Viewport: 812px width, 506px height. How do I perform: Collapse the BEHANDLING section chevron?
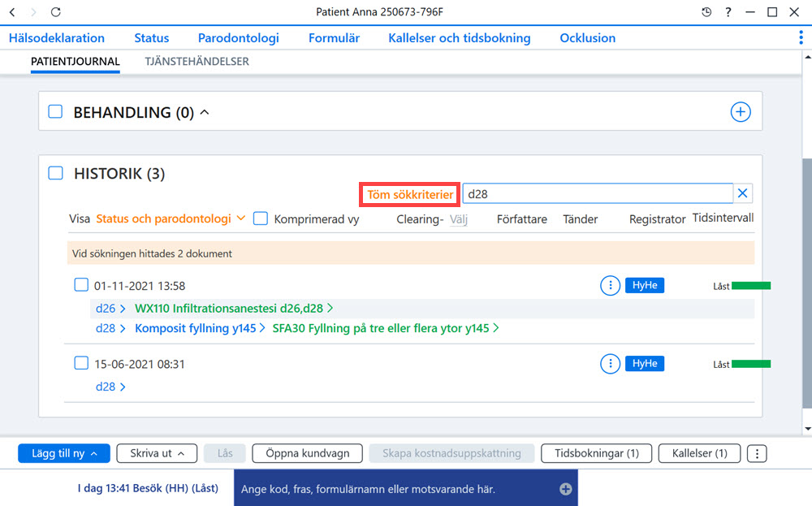point(205,112)
